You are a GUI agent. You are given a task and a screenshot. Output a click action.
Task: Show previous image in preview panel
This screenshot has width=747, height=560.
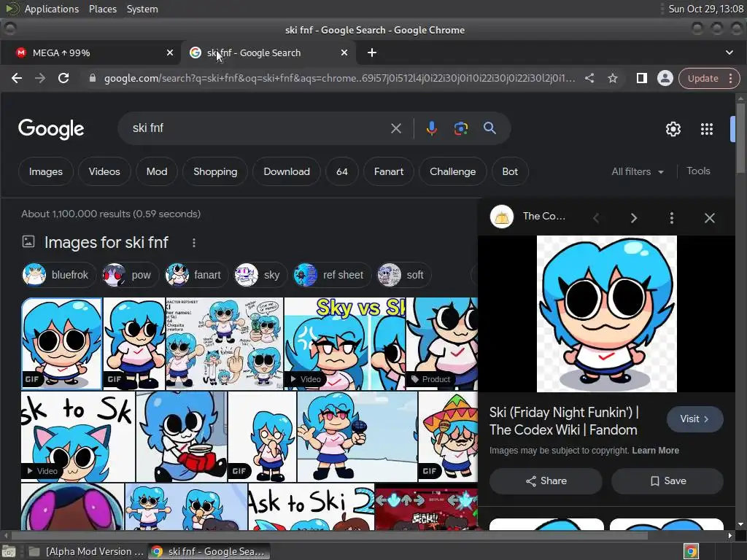pos(596,218)
